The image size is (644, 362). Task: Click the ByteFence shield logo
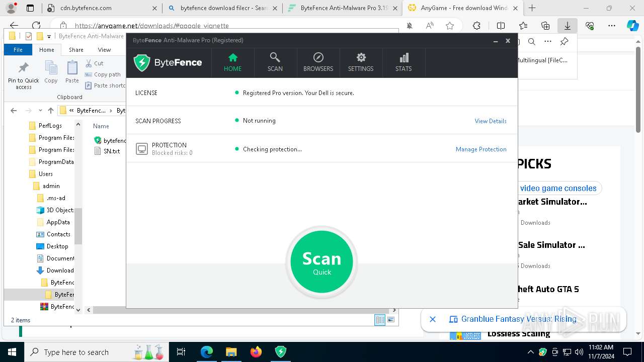(142, 63)
